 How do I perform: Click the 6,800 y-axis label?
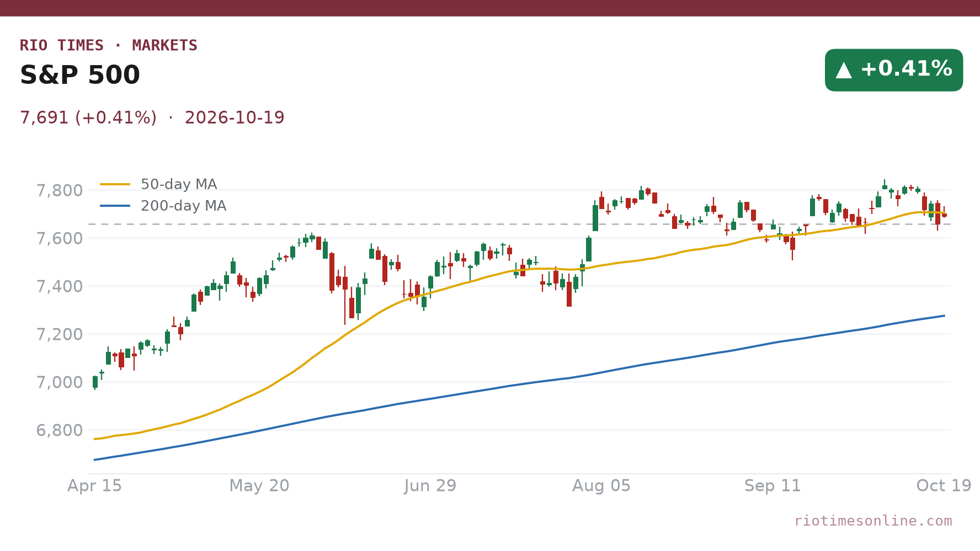pyautogui.click(x=60, y=430)
